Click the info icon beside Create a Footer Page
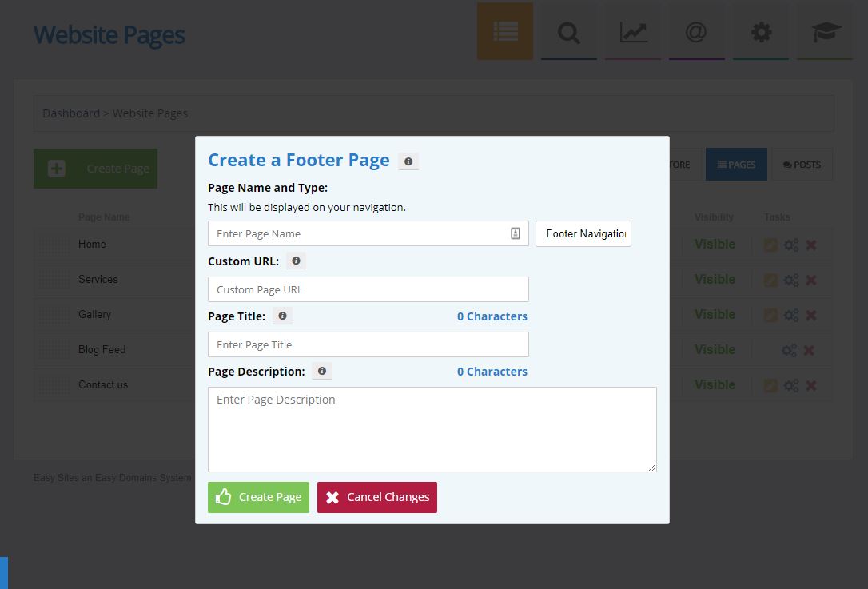This screenshot has height=589, width=868. (408, 161)
